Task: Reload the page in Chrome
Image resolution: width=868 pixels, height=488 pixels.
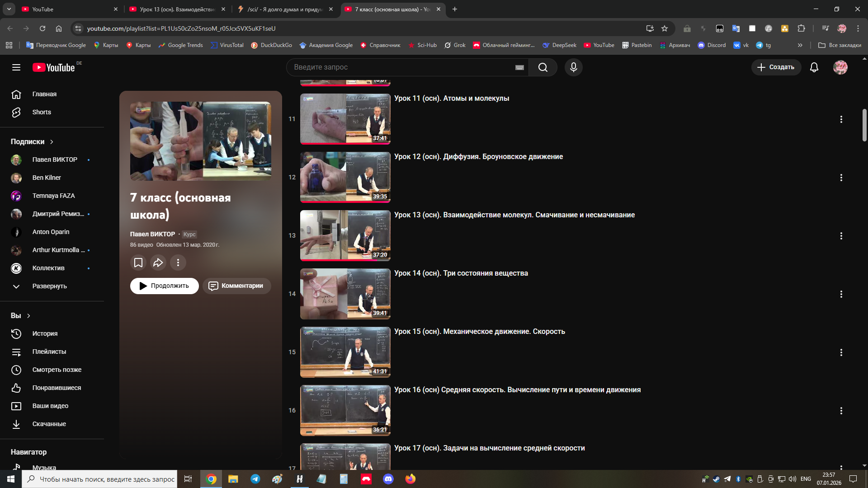Action: point(42,28)
